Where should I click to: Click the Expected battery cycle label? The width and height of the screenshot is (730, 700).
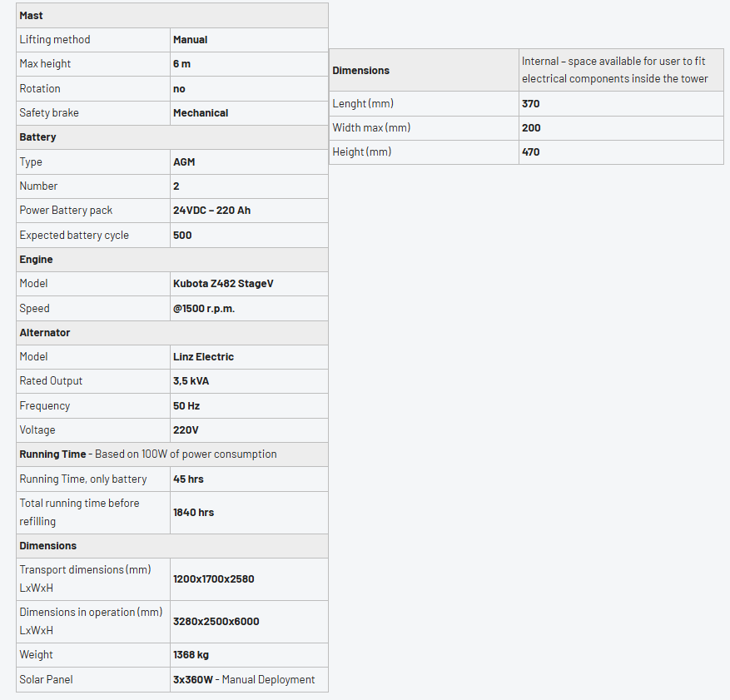[x=74, y=236]
